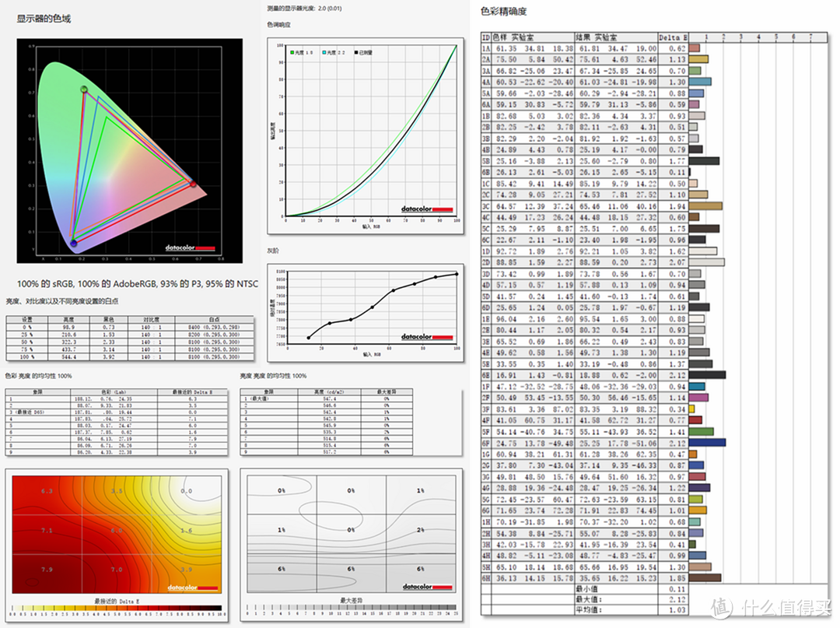Click the 7.9 cell in color heat map
This screenshot has width=840, height=628.
[47, 569]
